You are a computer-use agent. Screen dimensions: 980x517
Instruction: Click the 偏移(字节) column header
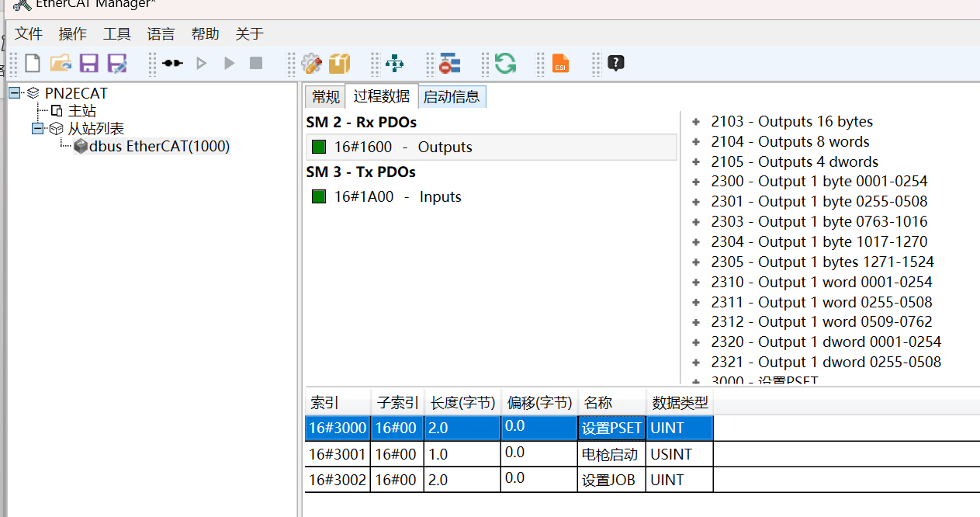tap(539, 403)
